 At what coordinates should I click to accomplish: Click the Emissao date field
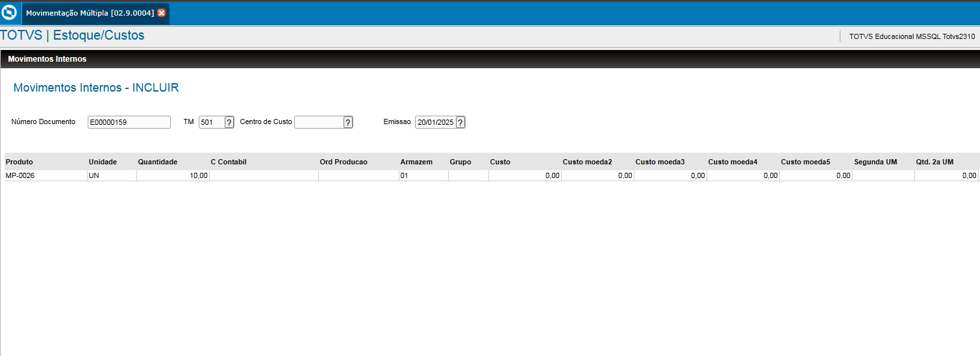[x=435, y=122]
